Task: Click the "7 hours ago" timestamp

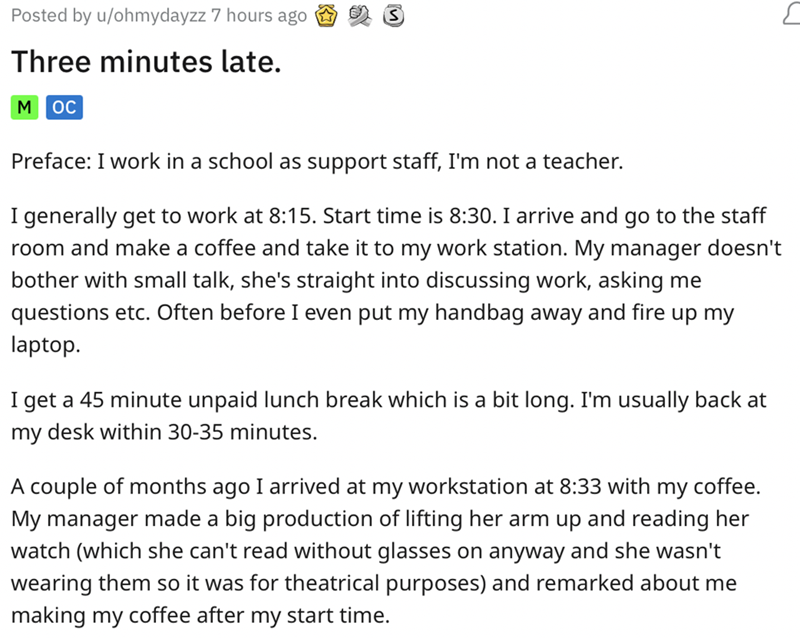Action: (260, 15)
